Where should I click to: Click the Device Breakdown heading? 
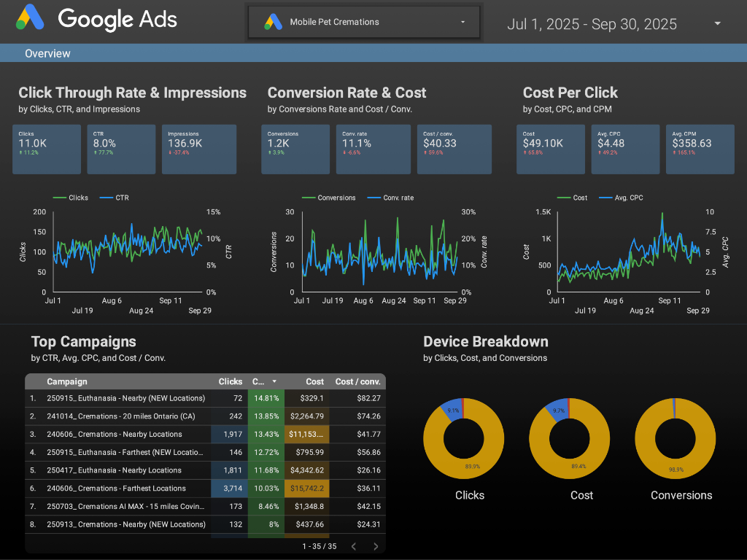pos(486,341)
